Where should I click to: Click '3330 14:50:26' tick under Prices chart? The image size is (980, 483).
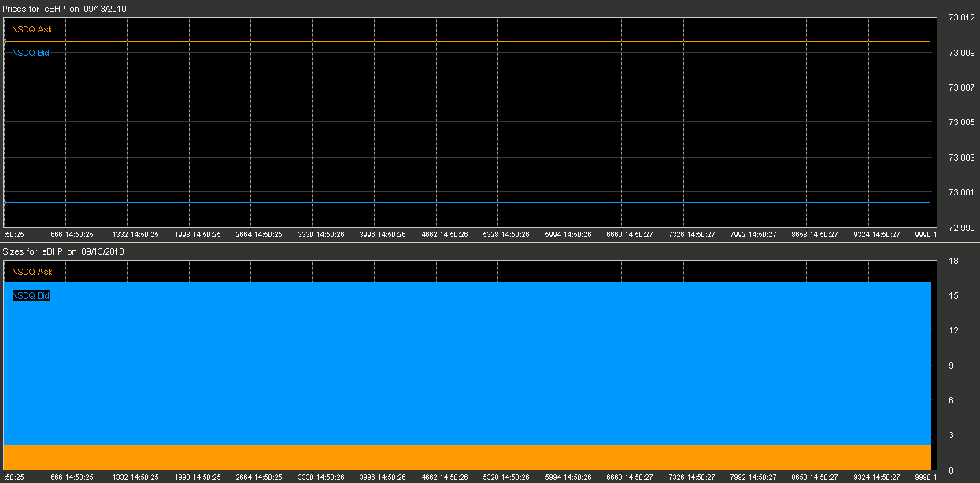point(320,234)
